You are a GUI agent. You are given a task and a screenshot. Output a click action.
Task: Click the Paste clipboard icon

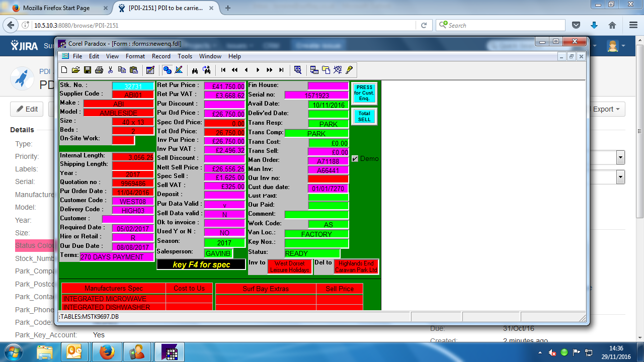pyautogui.click(x=134, y=70)
